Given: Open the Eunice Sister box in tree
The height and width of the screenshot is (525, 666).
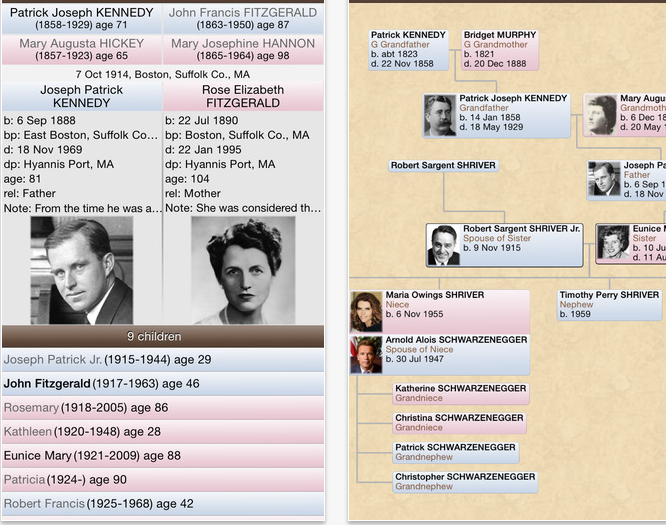Looking at the screenshot, I should pos(631,244).
